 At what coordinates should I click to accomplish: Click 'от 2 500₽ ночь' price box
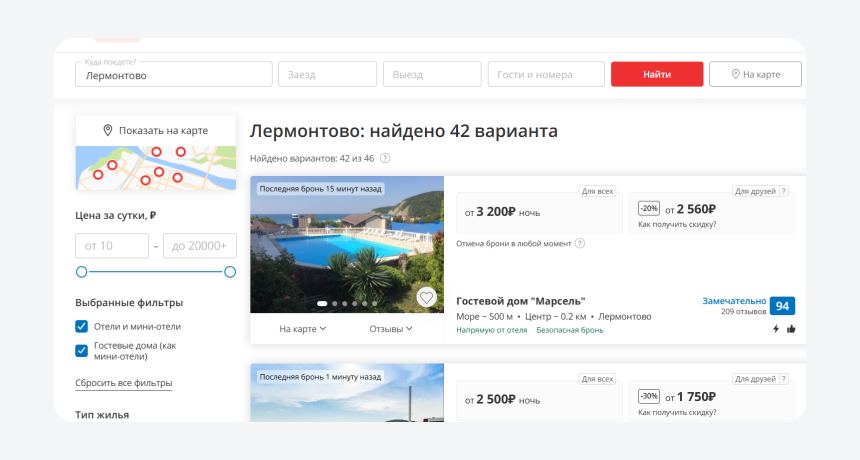[x=539, y=400]
